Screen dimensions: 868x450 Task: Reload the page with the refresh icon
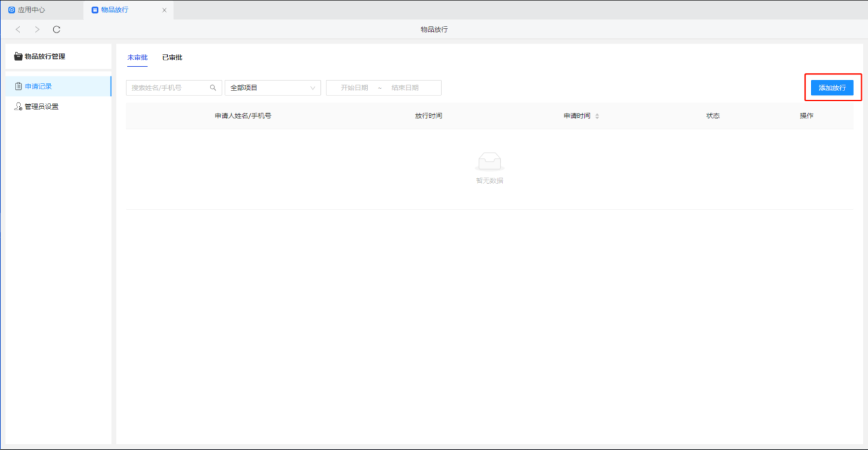tap(56, 30)
